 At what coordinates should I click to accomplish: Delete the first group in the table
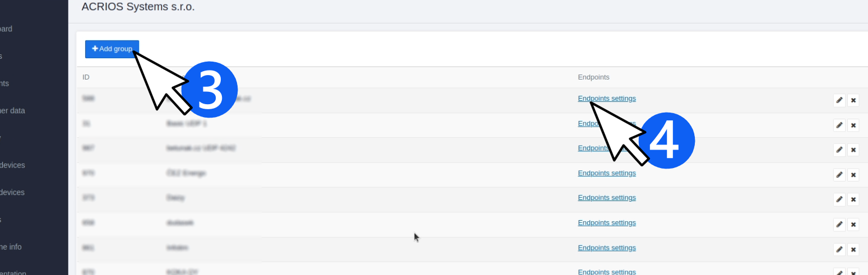click(x=853, y=100)
